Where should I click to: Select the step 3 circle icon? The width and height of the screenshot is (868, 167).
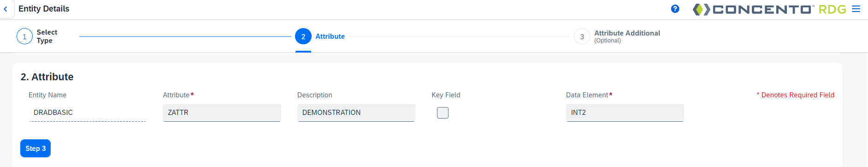(x=582, y=36)
